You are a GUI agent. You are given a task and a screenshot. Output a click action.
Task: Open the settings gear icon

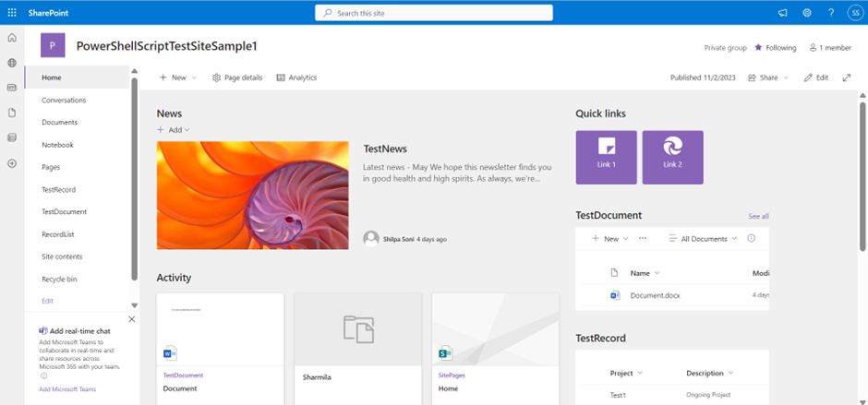pyautogui.click(x=806, y=13)
